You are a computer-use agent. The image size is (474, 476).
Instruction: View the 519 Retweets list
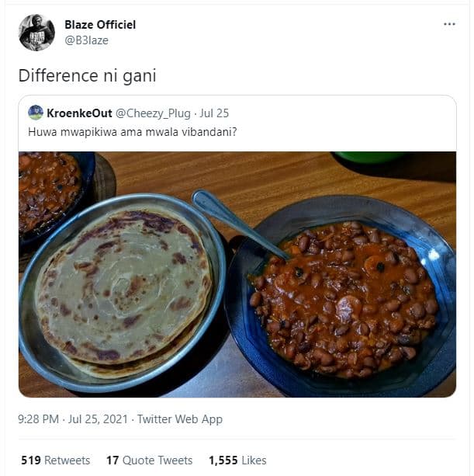point(56,460)
